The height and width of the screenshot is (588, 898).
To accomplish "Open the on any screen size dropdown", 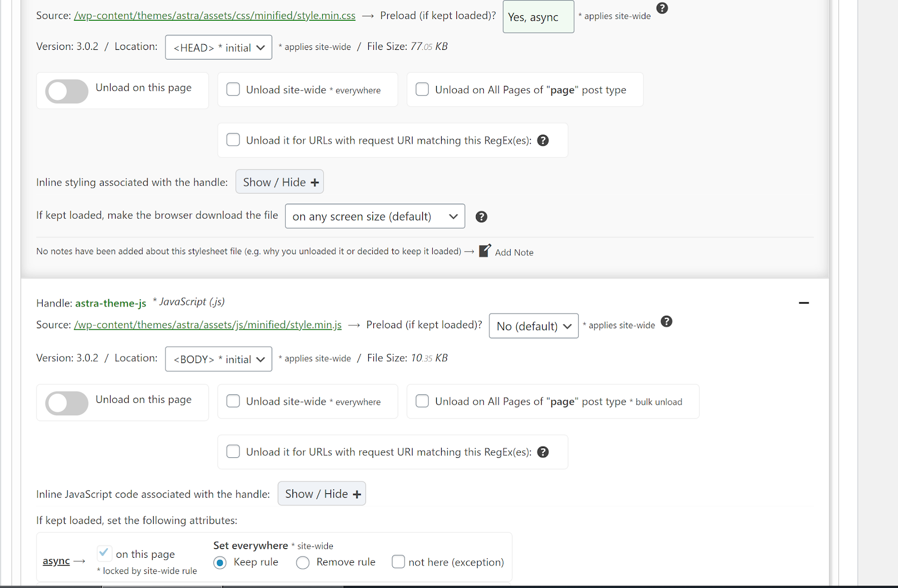I will 375,216.
